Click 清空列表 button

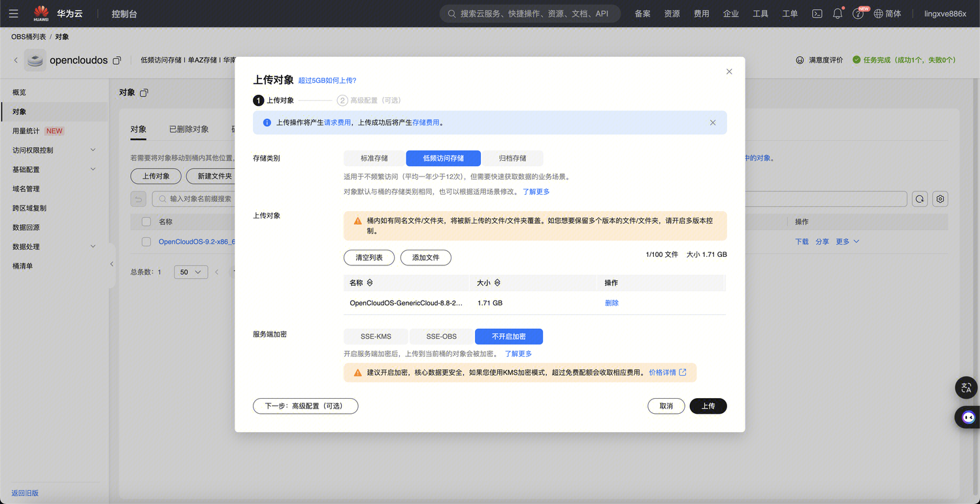369,258
